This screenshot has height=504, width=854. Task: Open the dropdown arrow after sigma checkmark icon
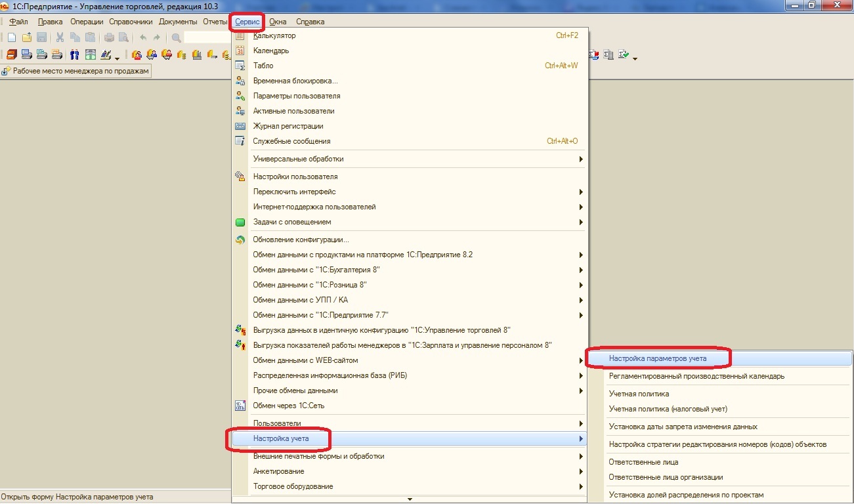pyautogui.click(x=635, y=59)
